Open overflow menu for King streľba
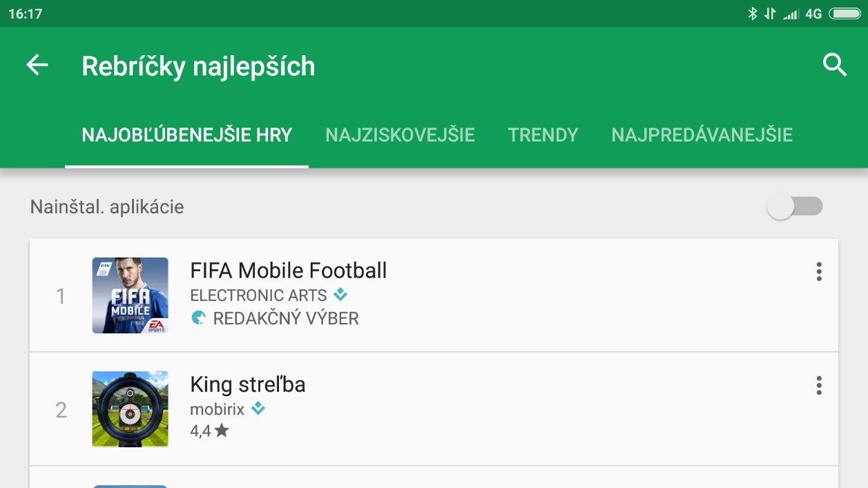 819,385
